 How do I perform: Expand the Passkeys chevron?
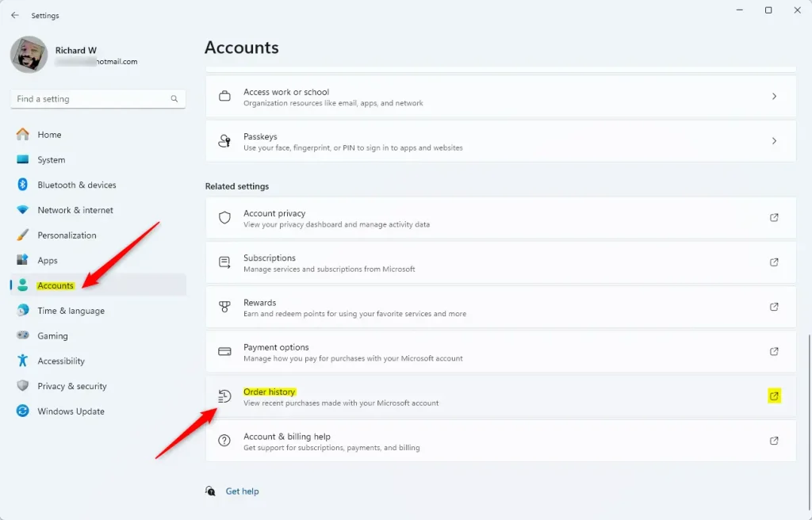pyautogui.click(x=774, y=141)
